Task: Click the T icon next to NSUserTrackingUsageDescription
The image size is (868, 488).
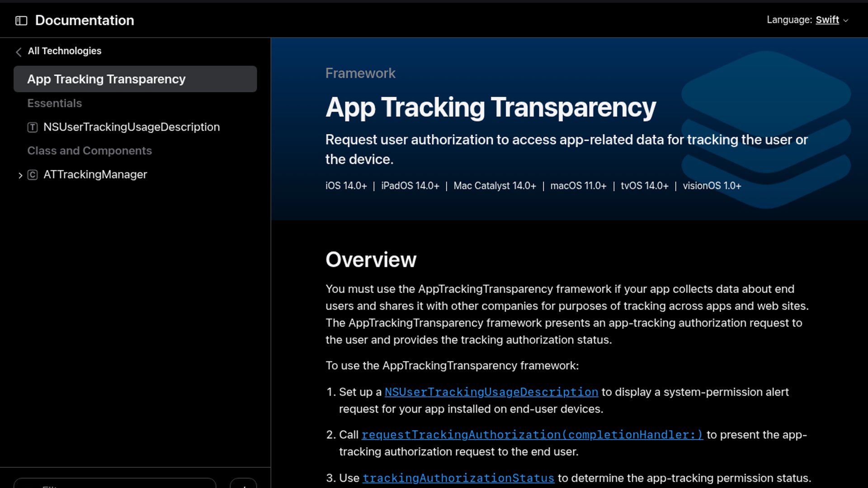Action: (33, 127)
